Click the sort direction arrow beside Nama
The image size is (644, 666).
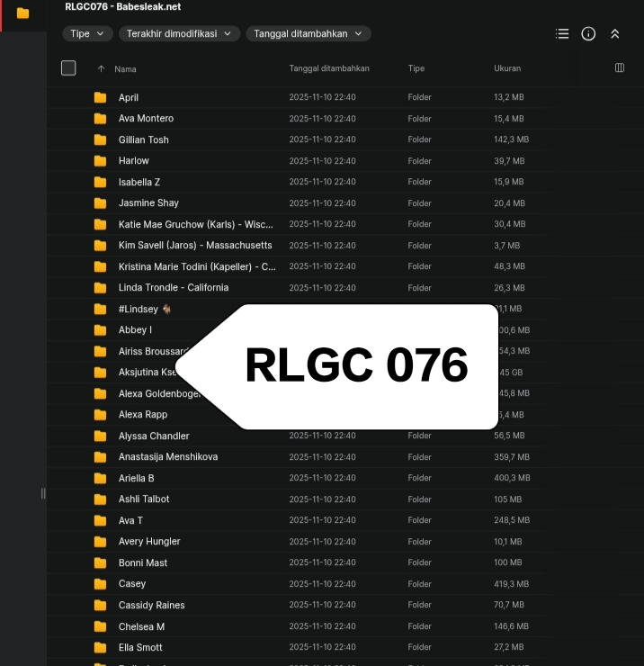click(x=101, y=68)
